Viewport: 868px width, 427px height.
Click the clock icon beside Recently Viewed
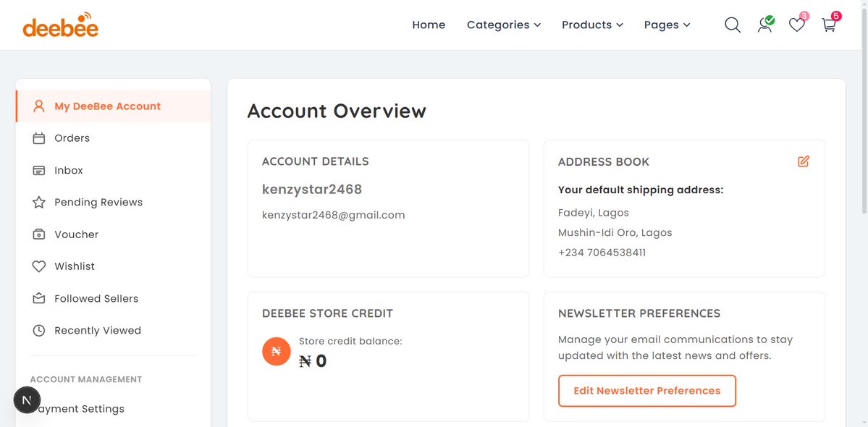pyautogui.click(x=38, y=330)
